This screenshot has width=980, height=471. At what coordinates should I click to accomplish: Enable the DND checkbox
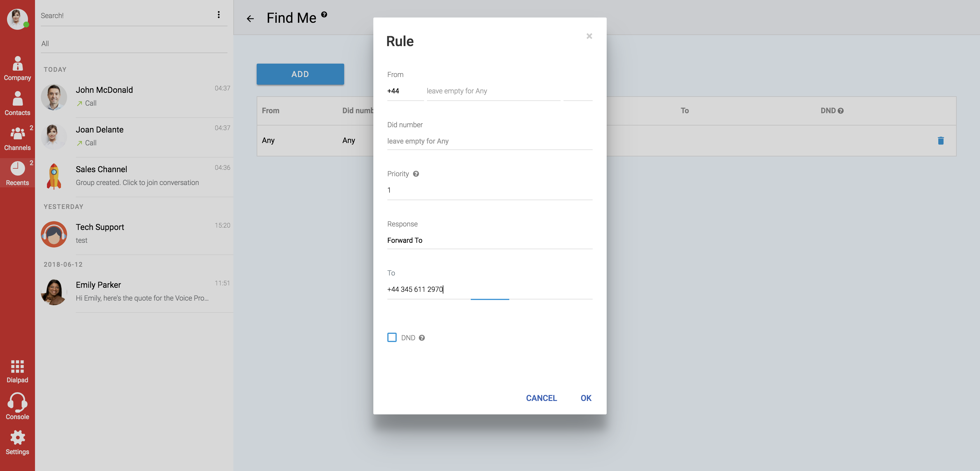pos(391,337)
